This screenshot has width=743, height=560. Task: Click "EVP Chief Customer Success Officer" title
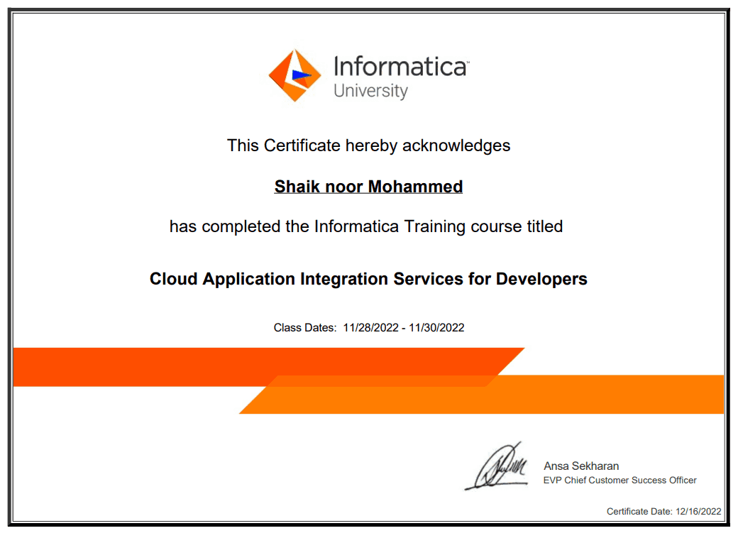coord(620,481)
